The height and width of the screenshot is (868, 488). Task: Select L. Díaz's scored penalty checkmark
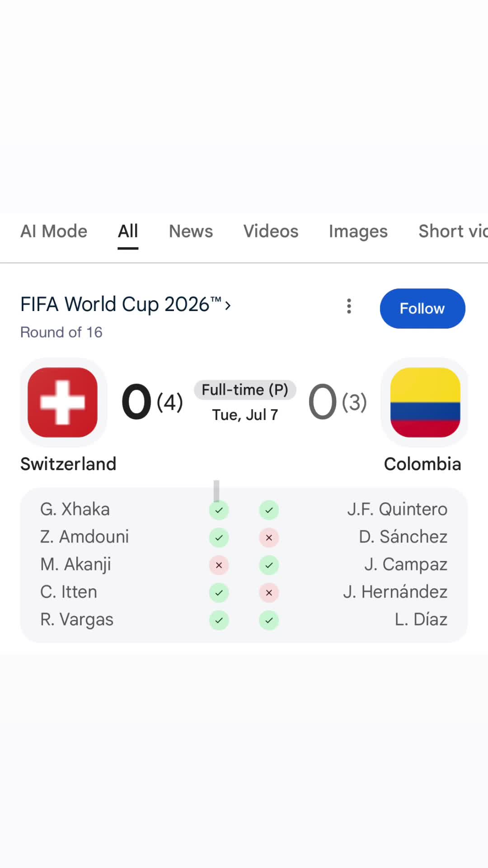(269, 620)
